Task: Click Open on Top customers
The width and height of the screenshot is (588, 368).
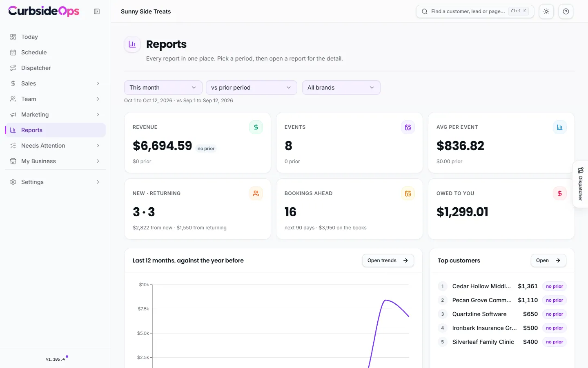Action: [548, 260]
